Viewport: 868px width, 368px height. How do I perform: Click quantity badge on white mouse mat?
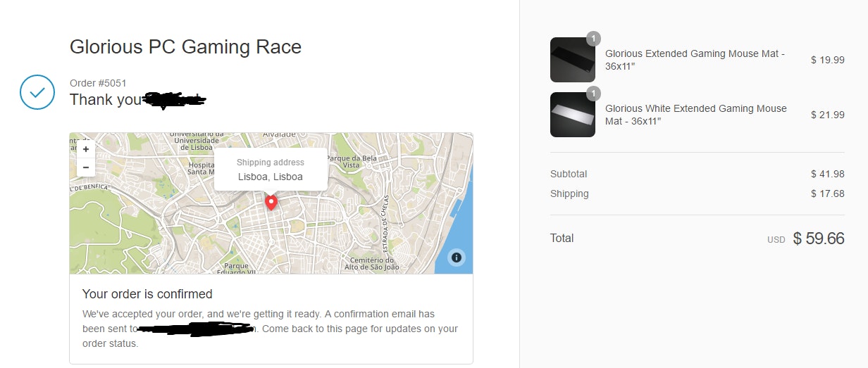point(593,94)
